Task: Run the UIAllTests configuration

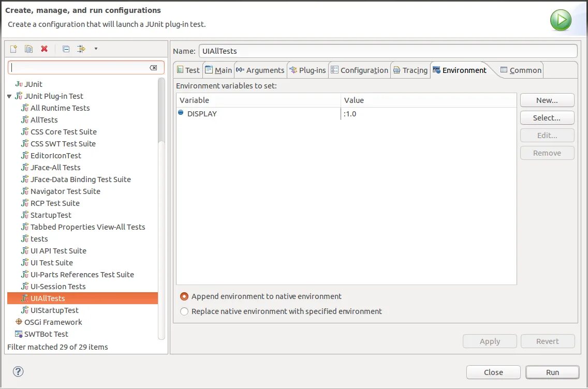Action: point(552,372)
